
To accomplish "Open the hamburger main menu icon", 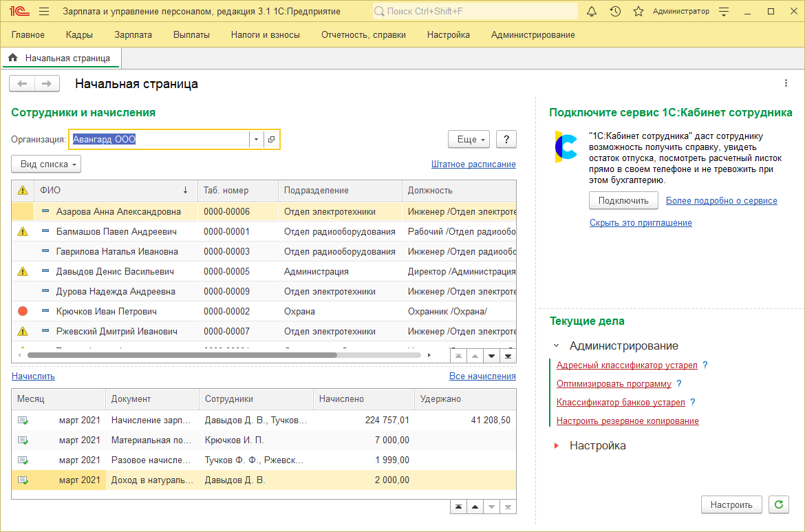I will point(44,12).
